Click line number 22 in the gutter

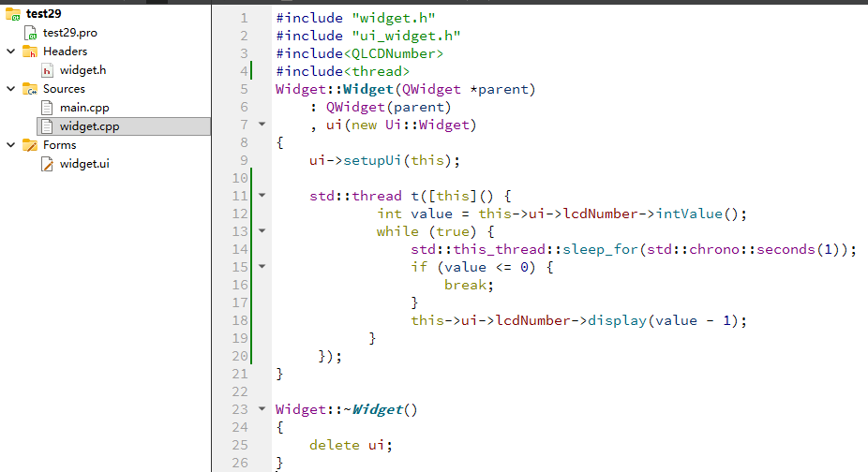coord(240,391)
